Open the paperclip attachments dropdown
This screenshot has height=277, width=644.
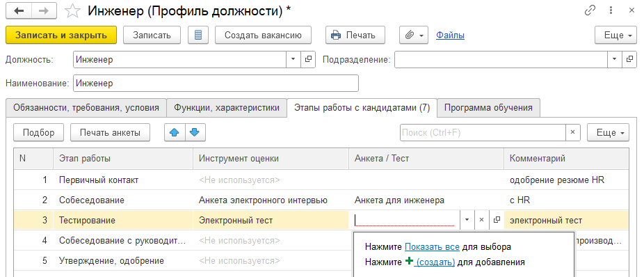[x=414, y=35]
